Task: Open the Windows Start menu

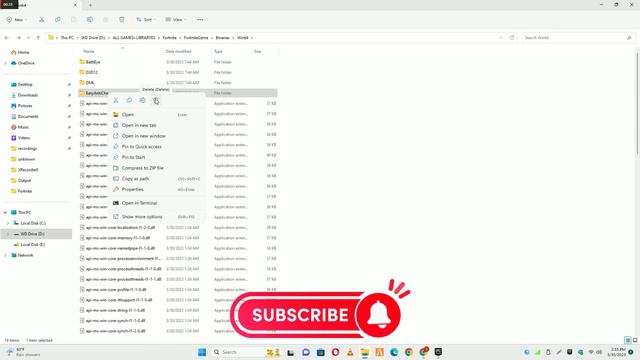Action: click(202, 352)
